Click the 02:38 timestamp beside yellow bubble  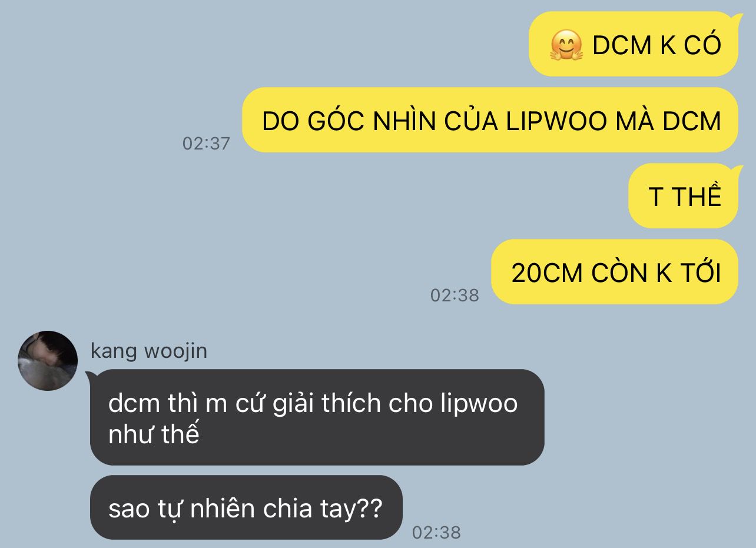pyautogui.click(x=455, y=295)
